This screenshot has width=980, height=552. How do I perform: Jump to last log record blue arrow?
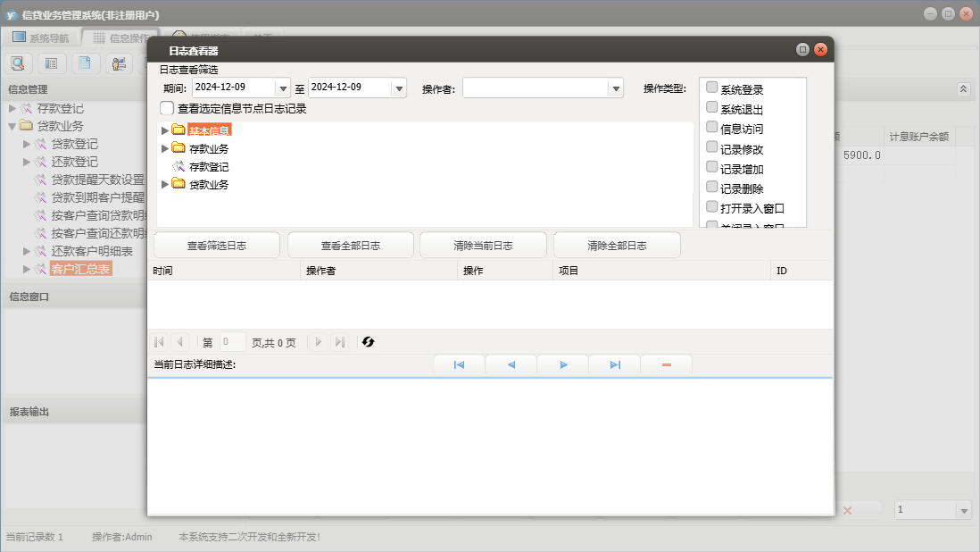615,364
